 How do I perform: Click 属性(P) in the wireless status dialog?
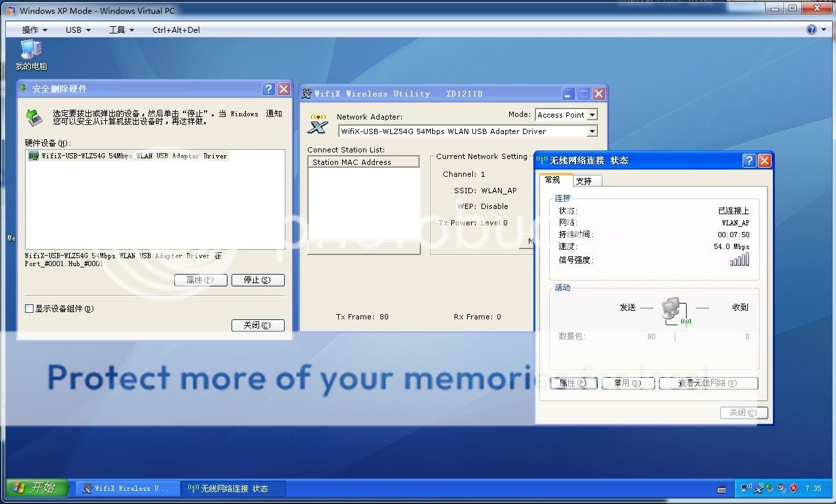[x=574, y=383]
